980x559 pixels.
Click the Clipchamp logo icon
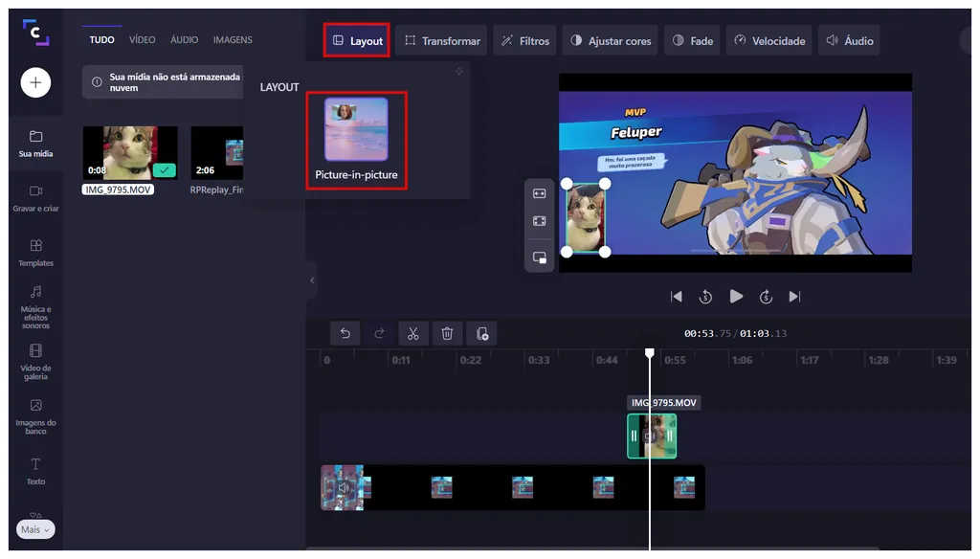[35, 33]
